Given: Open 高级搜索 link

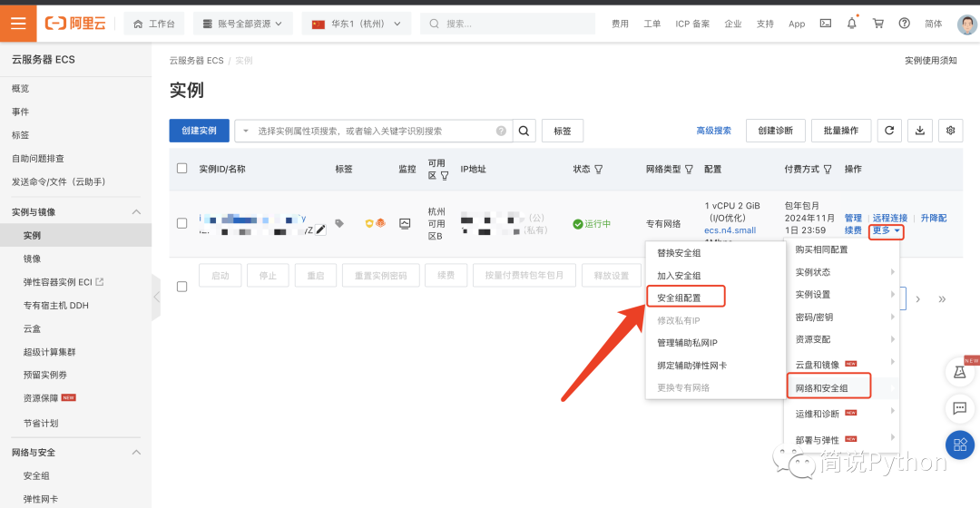Looking at the screenshot, I should 714,131.
